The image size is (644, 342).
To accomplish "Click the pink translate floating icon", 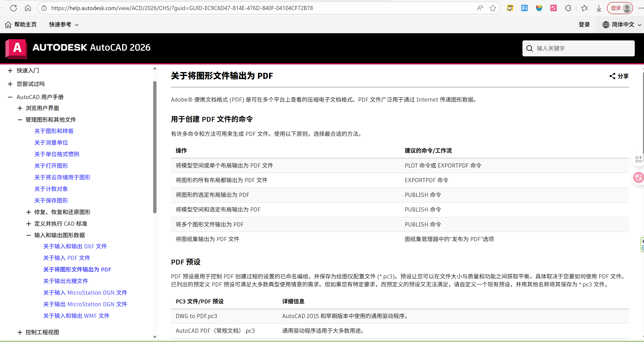I will pyautogui.click(x=638, y=178).
